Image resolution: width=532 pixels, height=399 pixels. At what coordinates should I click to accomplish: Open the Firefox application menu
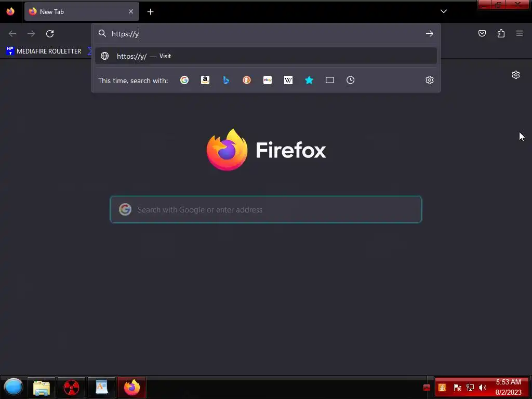520,33
